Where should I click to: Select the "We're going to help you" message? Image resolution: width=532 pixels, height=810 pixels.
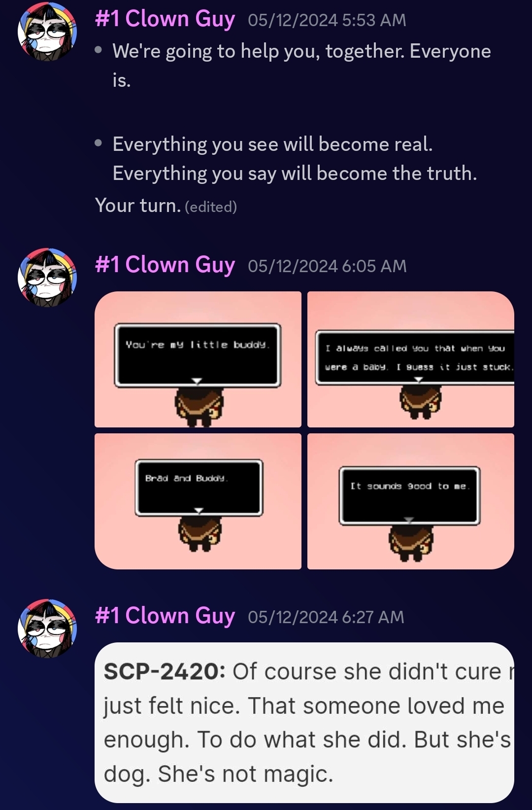tap(301, 66)
